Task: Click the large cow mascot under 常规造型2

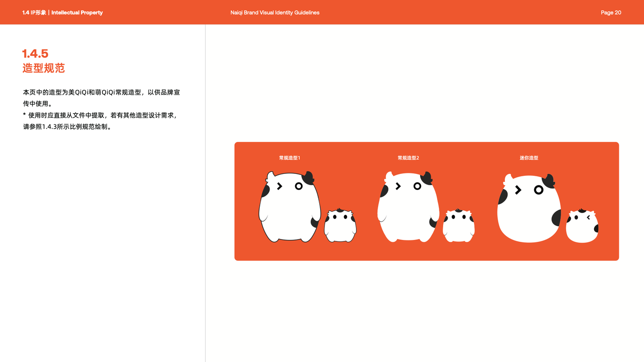Action: click(408, 207)
